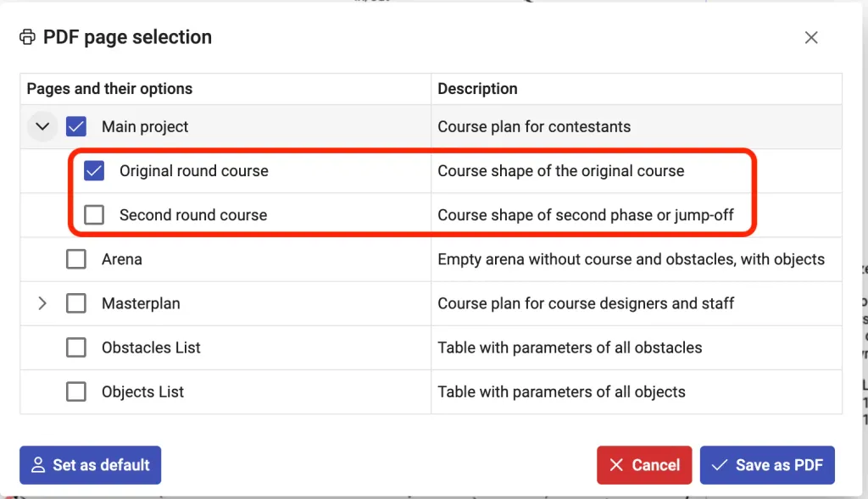868x499 pixels.
Task: Click the Arena row description text
Action: [631, 259]
